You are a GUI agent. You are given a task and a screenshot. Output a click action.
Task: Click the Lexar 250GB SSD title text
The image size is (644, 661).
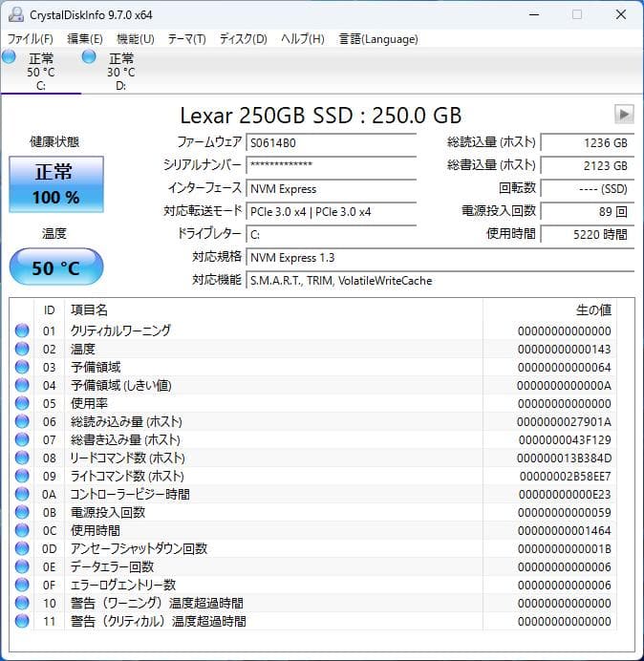coord(320,115)
